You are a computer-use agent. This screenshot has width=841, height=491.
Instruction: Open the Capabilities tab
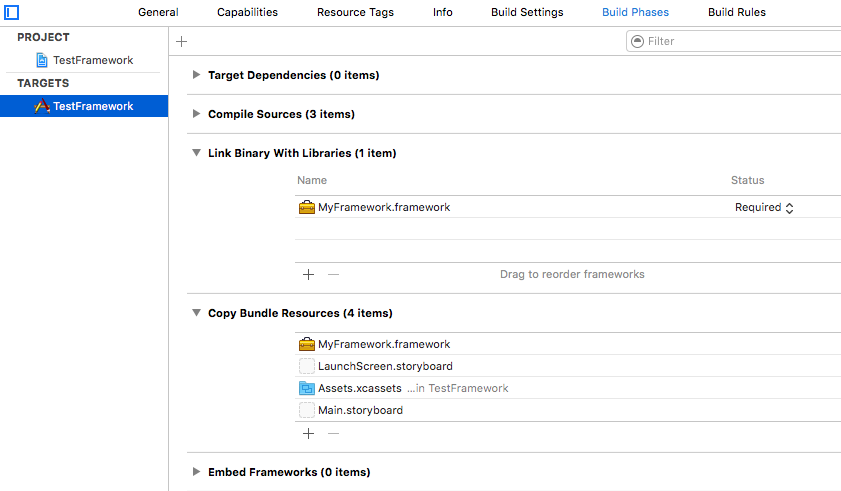tap(247, 12)
